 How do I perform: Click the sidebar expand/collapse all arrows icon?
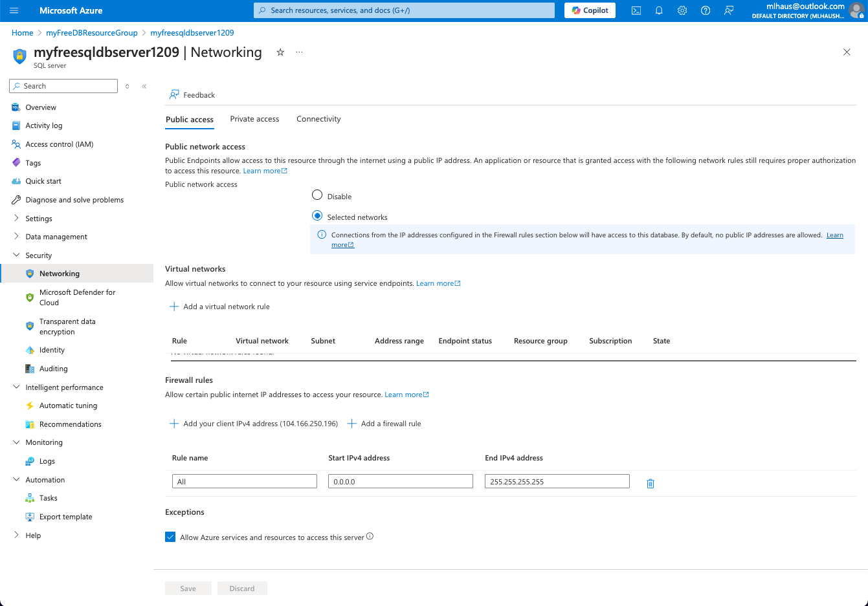click(x=128, y=86)
